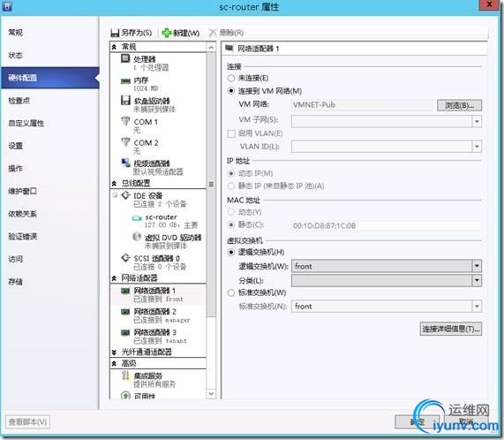Image resolution: width=504 pixels, height=440 pixels.
Task: Collapse the General (常规) hardware section
Action: click(114, 47)
